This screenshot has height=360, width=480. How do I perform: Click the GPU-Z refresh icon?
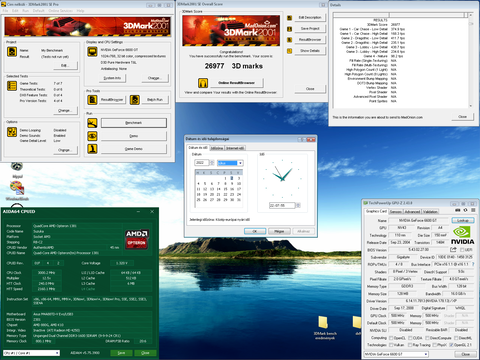[x=466, y=210]
